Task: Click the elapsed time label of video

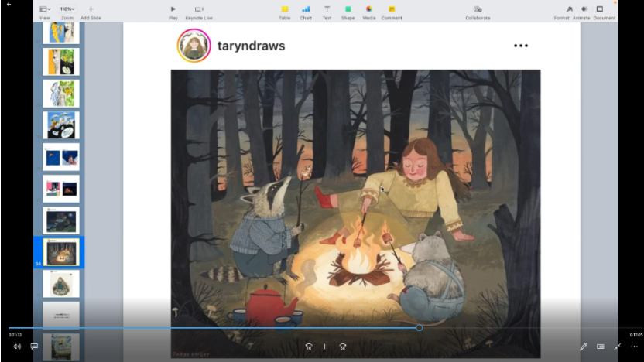Action: pos(15,335)
